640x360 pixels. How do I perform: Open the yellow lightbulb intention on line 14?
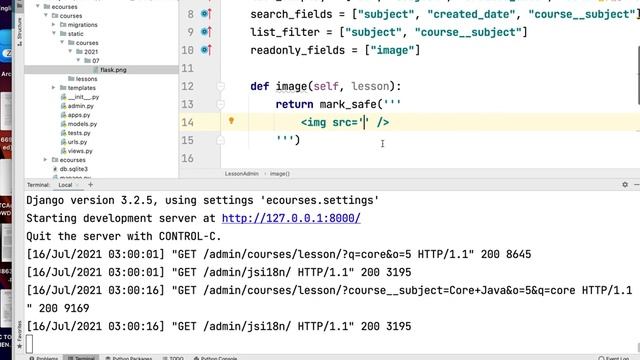231,120
